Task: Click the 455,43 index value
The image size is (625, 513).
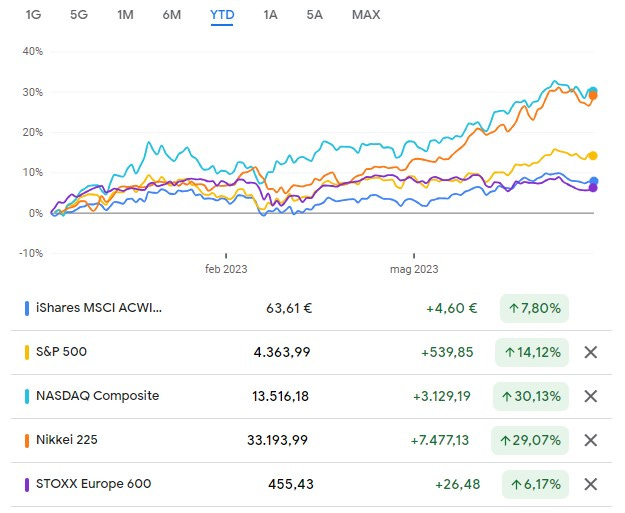Action: pyautogui.click(x=291, y=484)
